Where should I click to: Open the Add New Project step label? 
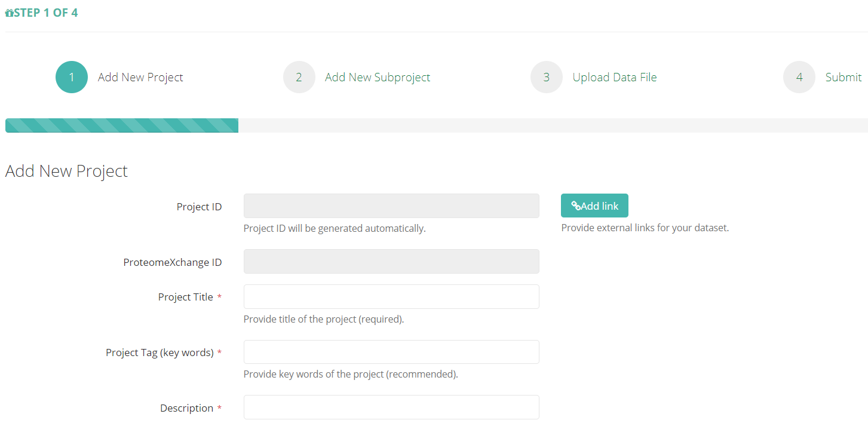(x=140, y=78)
